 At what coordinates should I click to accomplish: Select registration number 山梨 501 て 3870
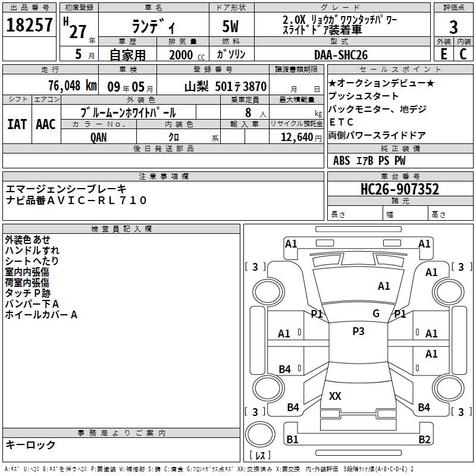coord(226,87)
